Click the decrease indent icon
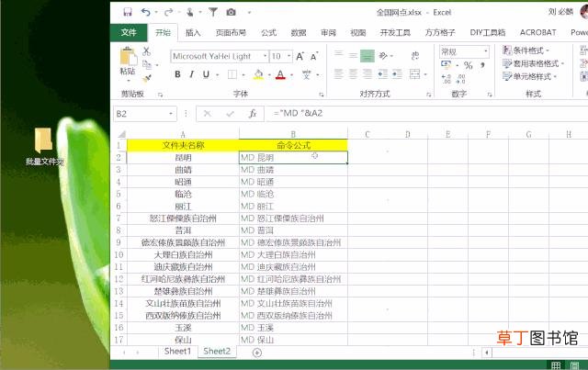The image size is (588, 370). click(x=383, y=74)
